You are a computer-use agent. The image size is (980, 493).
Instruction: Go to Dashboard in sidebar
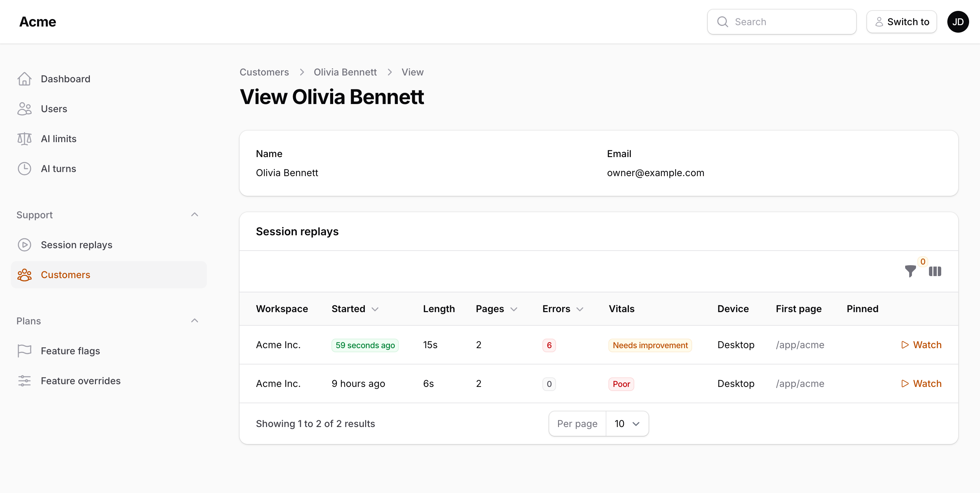click(x=109, y=79)
